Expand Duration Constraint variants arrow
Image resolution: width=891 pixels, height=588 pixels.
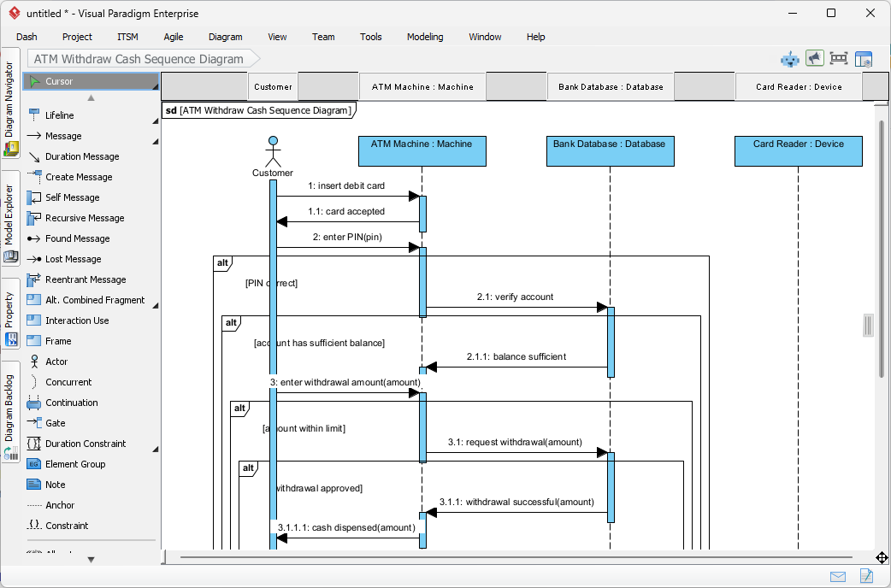coord(156,449)
